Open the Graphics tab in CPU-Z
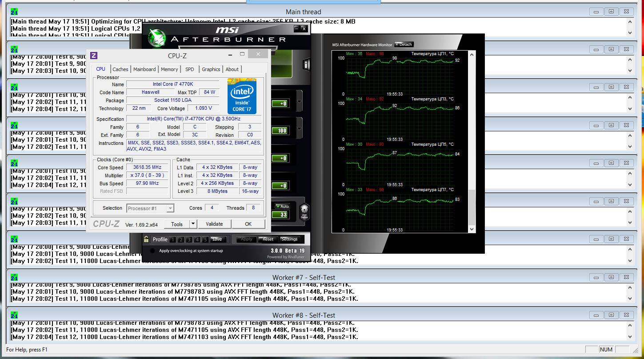The width and height of the screenshot is (644, 359). [x=211, y=69]
